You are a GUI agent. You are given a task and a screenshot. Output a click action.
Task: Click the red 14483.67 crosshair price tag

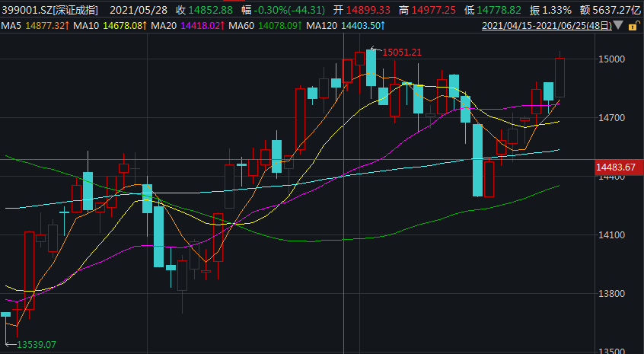(x=619, y=167)
